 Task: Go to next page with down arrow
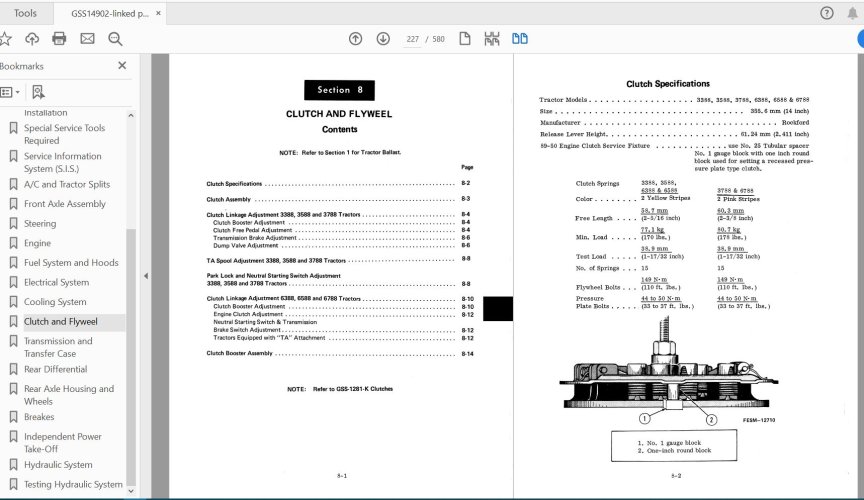coord(383,39)
